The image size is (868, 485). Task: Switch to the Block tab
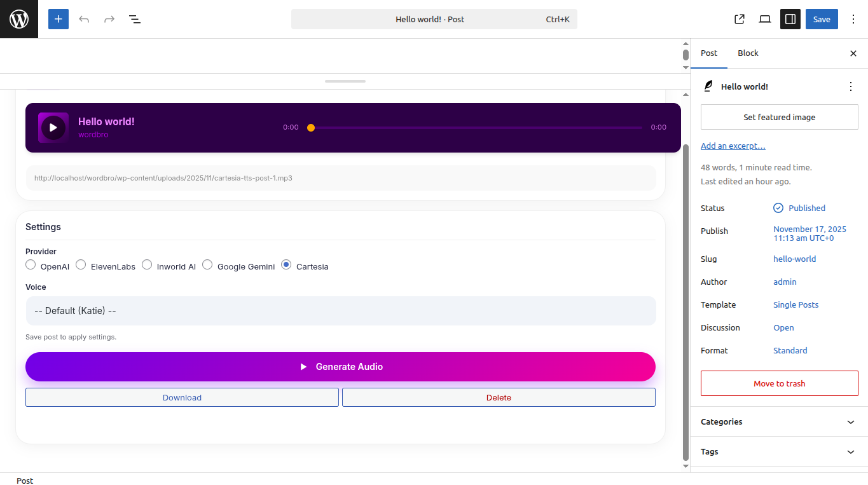748,53
